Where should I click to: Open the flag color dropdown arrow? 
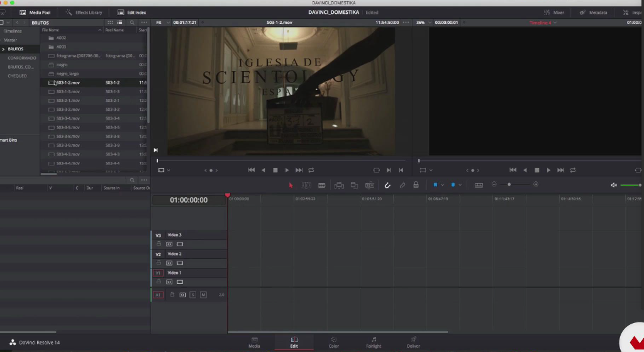pos(442,185)
